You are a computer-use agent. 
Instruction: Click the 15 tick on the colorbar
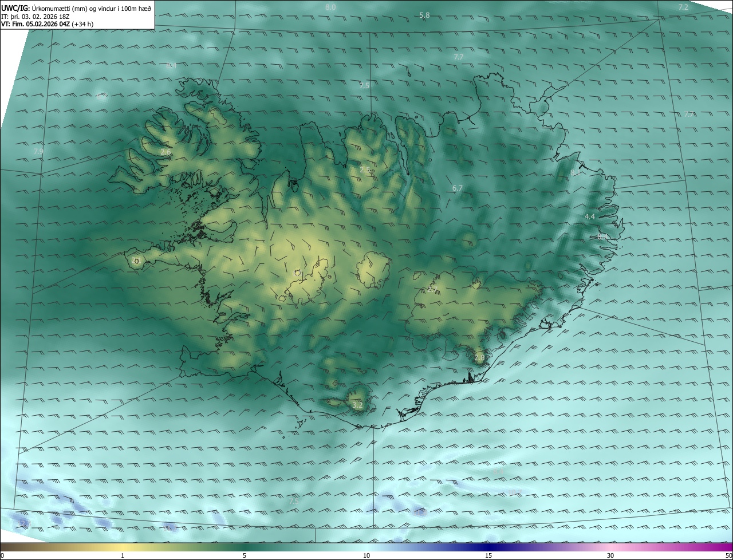coord(488,555)
